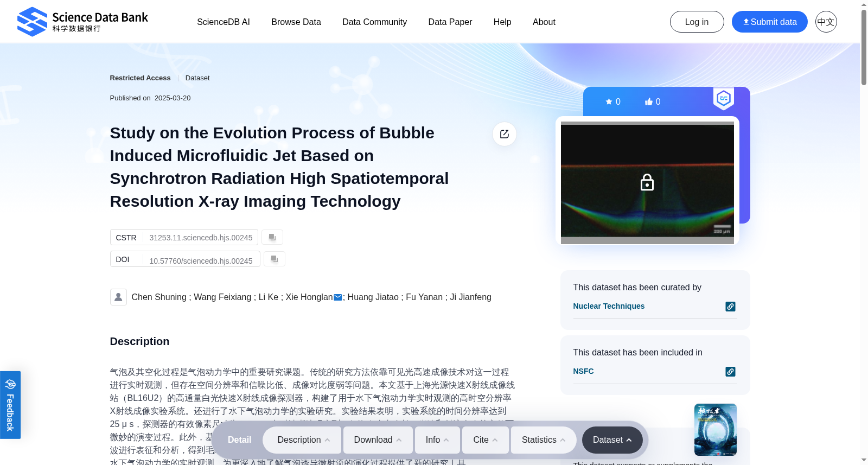Click the Published on 2025-03-20 date
The image size is (868, 465).
(150, 98)
